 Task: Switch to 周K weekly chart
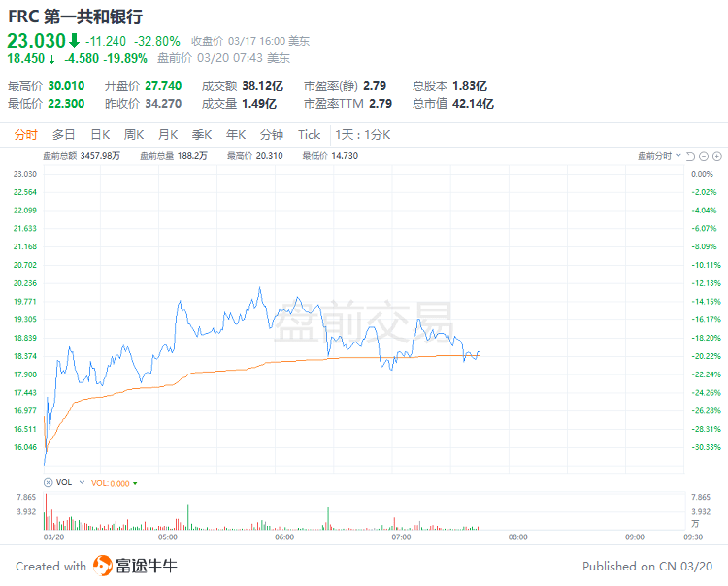[134, 135]
